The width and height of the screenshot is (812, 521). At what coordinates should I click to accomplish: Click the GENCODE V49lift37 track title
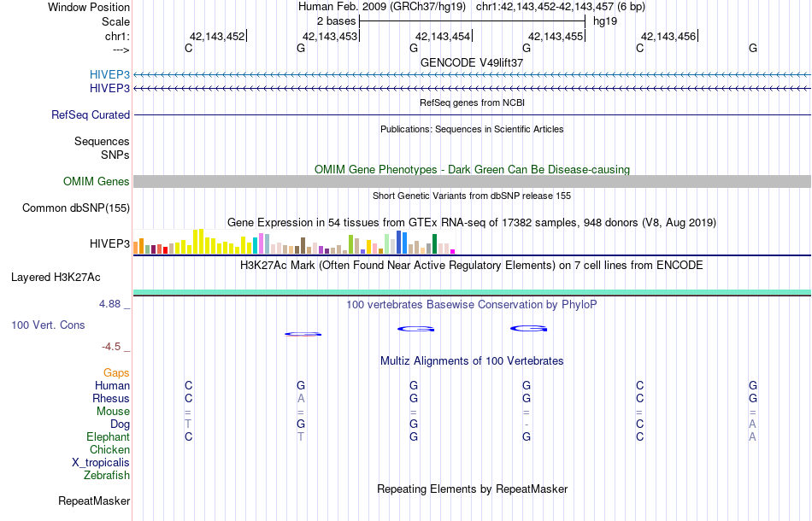(x=472, y=62)
